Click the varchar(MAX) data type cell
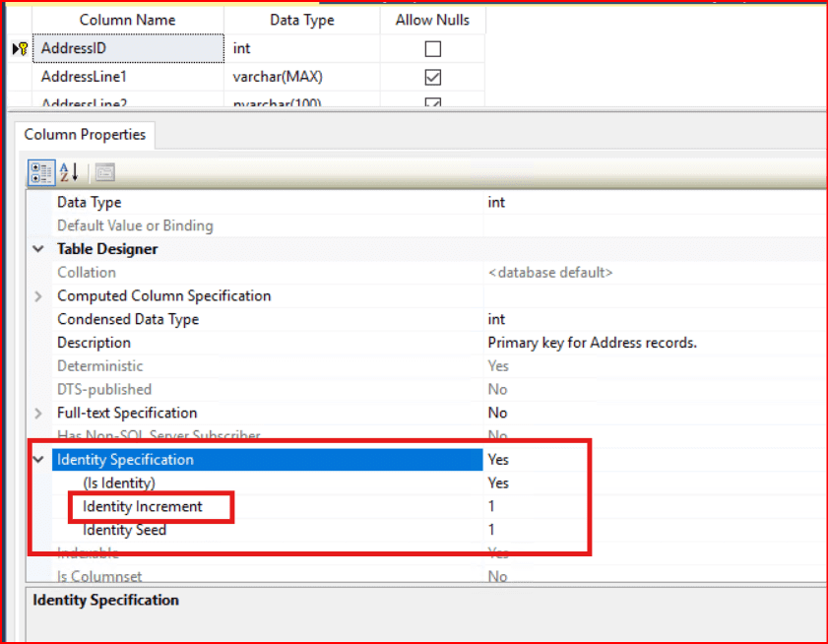The height and width of the screenshot is (644, 828). click(x=301, y=77)
